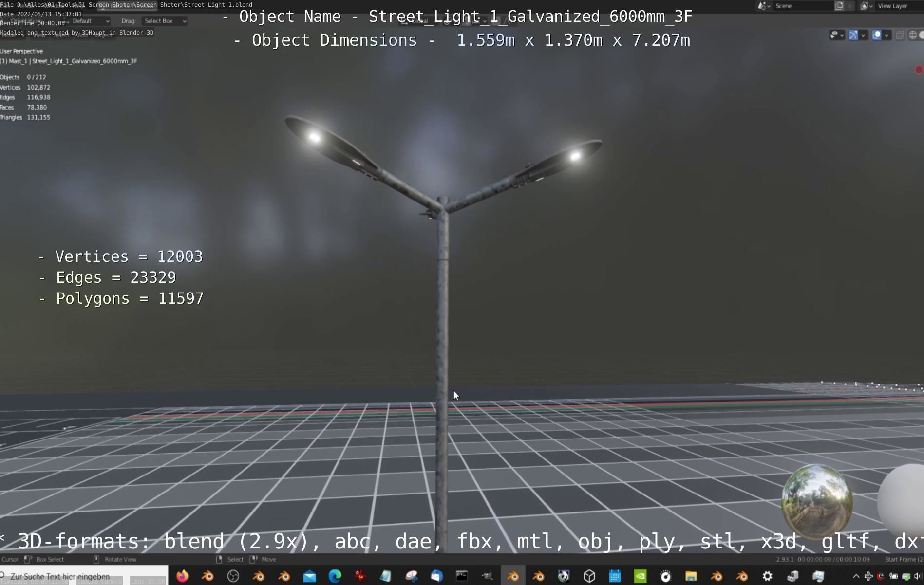This screenshot has height=585, width=924.
Task: Open the Drag Select Box dropdown
Action: [x=165, y=21]
